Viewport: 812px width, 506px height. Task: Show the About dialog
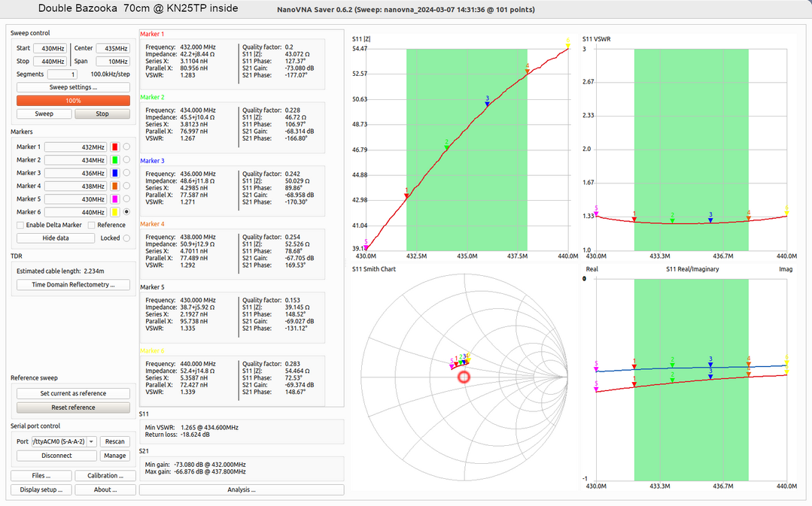[x=105, y=489]
